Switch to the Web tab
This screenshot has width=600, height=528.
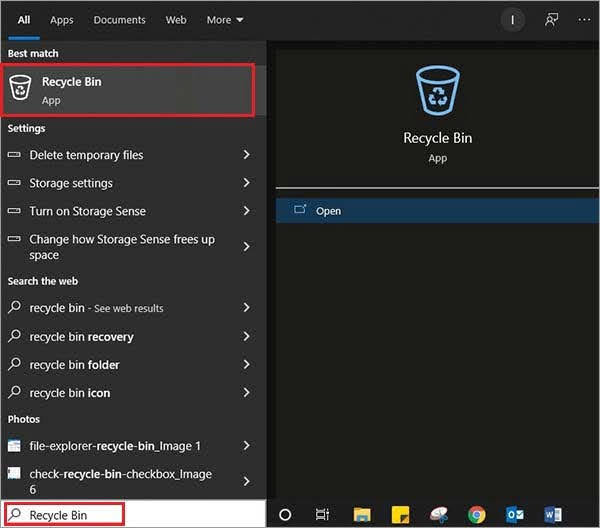tap(176, 20)
